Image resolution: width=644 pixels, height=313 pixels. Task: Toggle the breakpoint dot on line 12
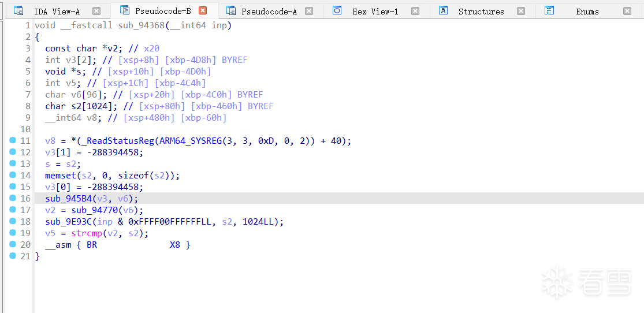point(13,152)
